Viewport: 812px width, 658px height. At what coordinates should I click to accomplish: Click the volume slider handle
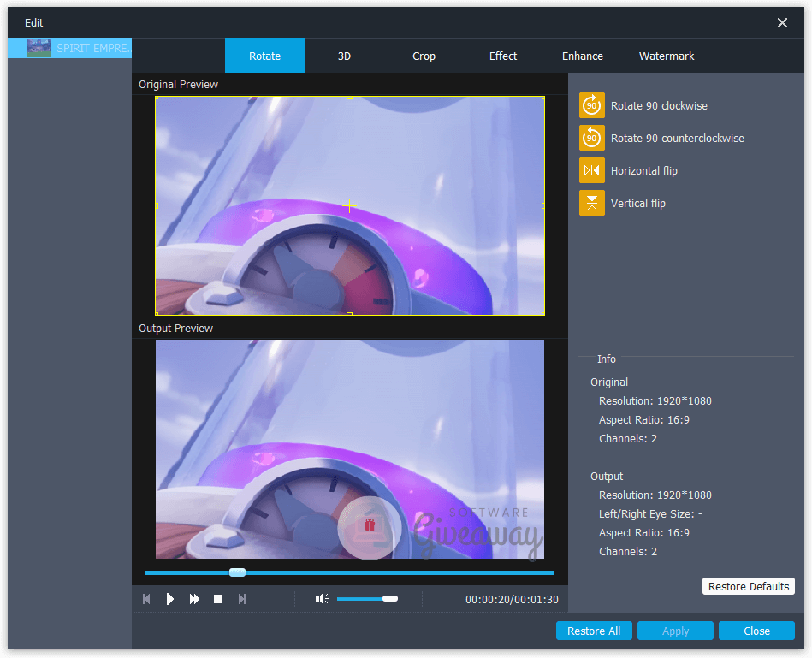click(x=390, y=599)
